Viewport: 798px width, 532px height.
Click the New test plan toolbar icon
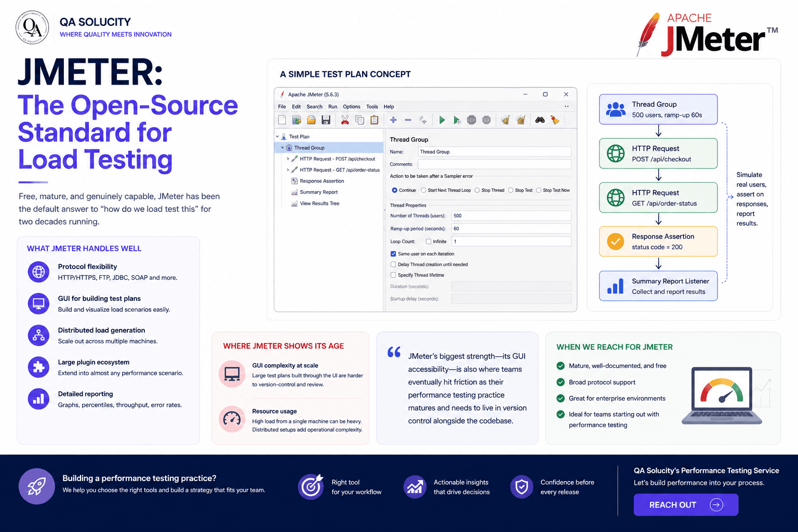click(x=282, y=120)
